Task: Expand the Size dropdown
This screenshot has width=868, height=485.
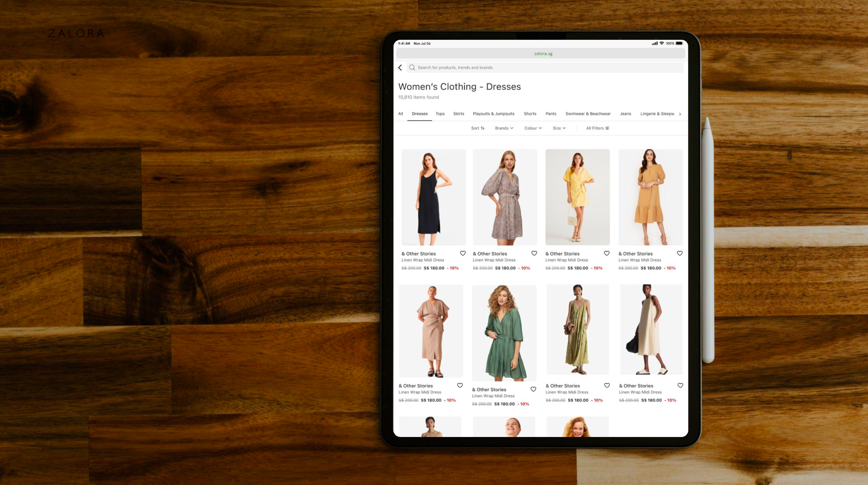Action: pos(559,128)
